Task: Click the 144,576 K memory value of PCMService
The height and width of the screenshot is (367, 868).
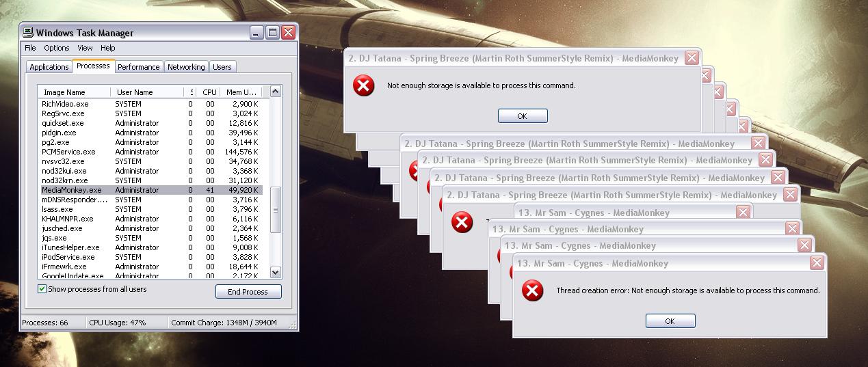Action: coord(241,152)
